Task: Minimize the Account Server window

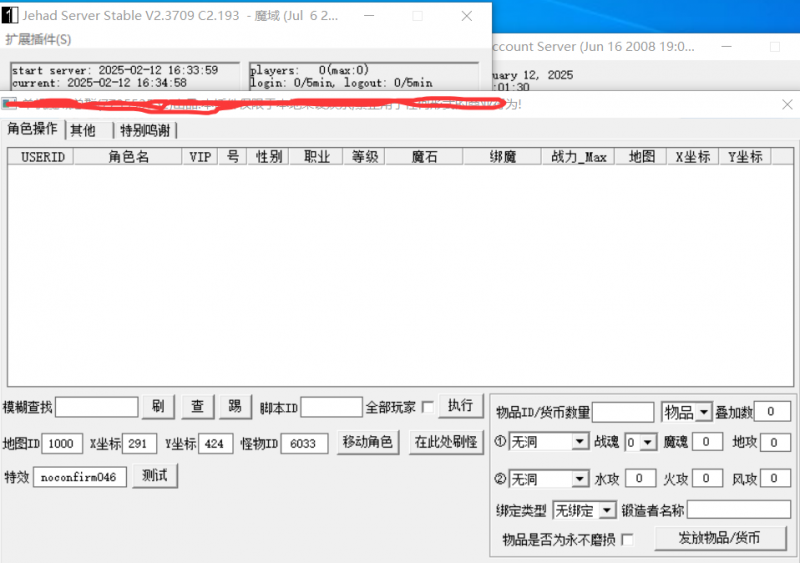Action: (727, 46)
